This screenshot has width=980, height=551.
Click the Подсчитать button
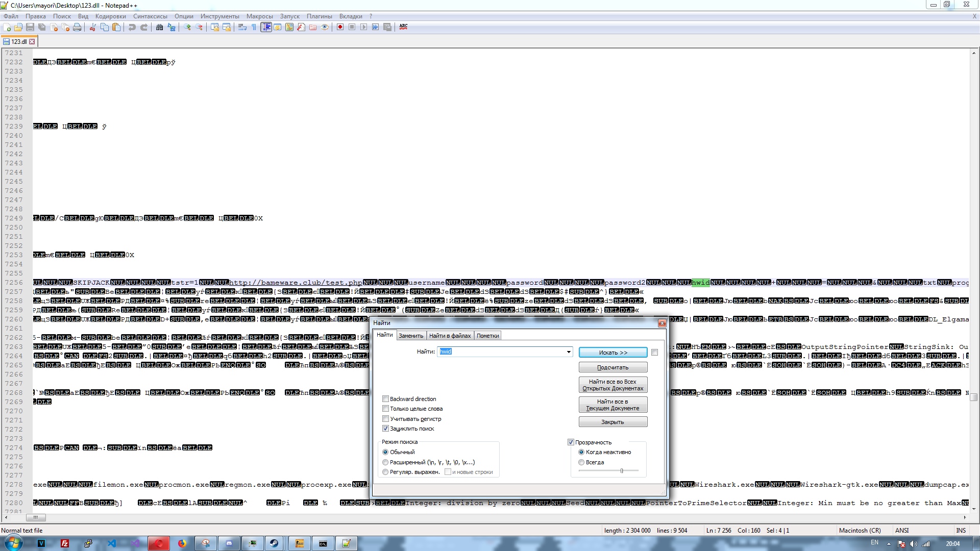[x=612, y=367]
